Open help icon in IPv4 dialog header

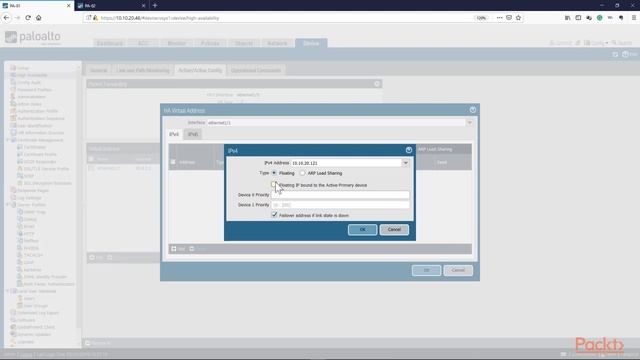pyautogui.click(x=409, y=150)
